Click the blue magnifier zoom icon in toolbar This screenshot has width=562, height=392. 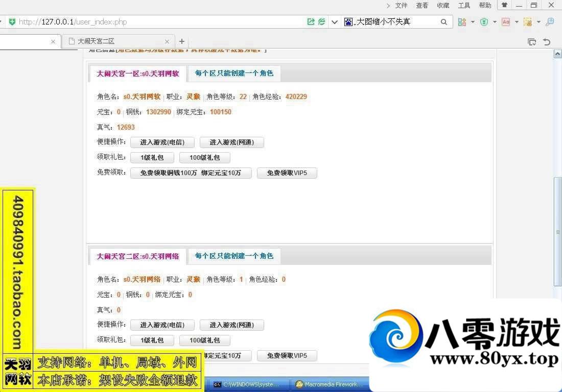point(550,22)
